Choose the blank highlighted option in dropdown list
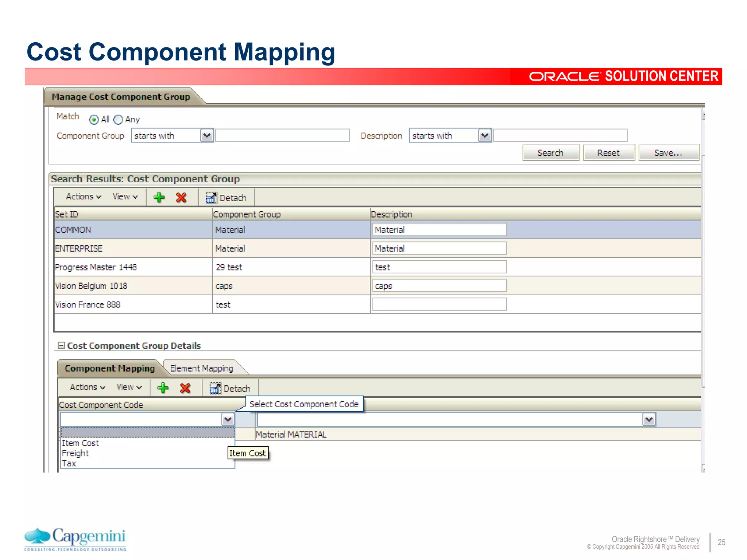Screen dimensions: 747x560 147,432
